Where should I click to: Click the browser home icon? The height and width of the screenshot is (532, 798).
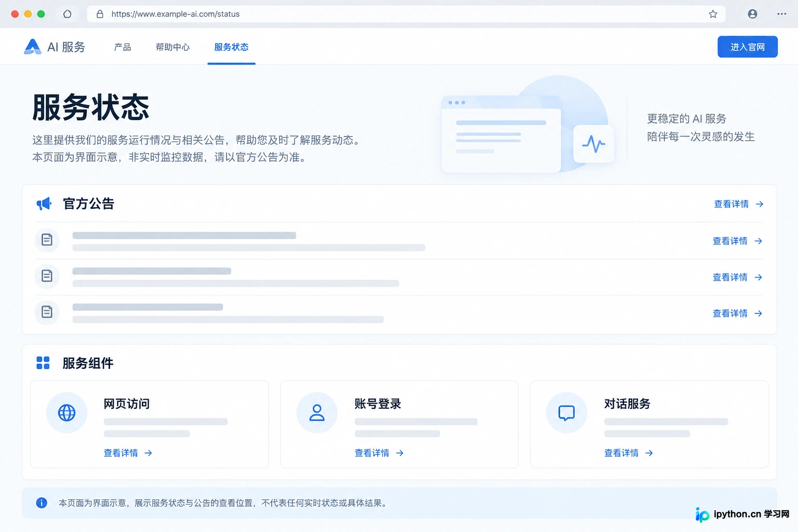[67, 14]
